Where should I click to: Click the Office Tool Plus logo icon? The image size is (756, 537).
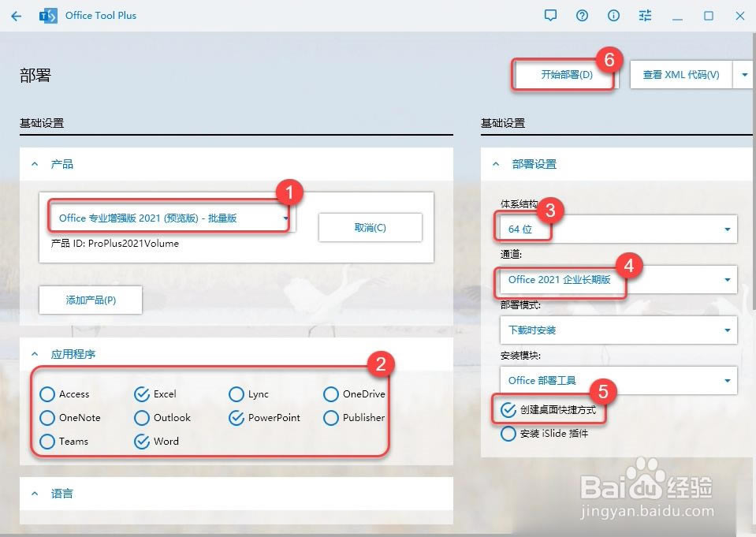48,16
